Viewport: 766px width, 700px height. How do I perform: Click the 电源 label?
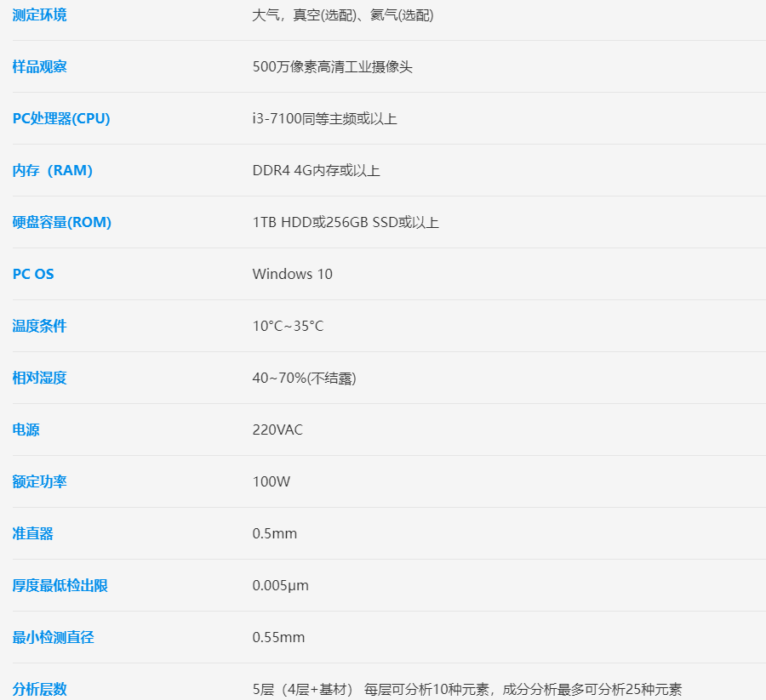coord(26,430)
